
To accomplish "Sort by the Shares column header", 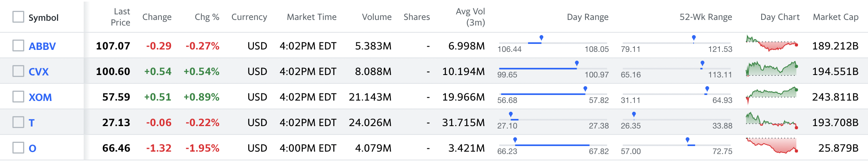I will 416,17.
